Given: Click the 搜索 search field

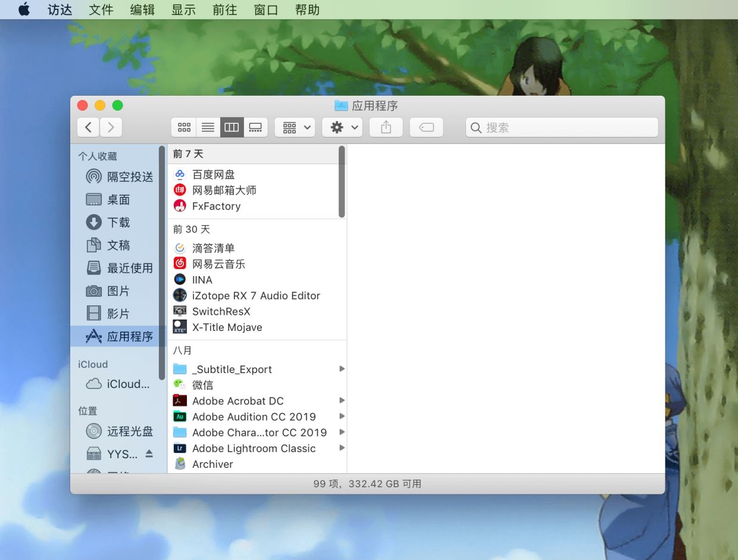Looking at the screenshot, I should point(562,127).
